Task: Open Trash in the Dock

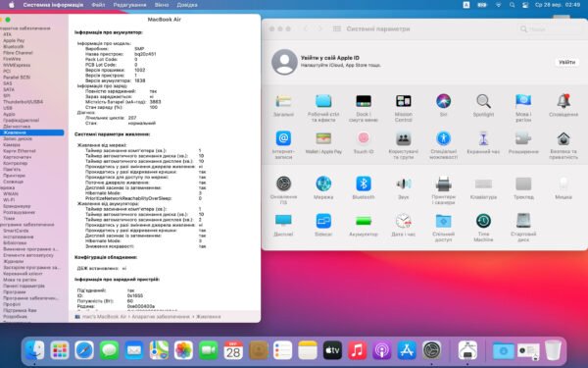Action: pos(553,350)
